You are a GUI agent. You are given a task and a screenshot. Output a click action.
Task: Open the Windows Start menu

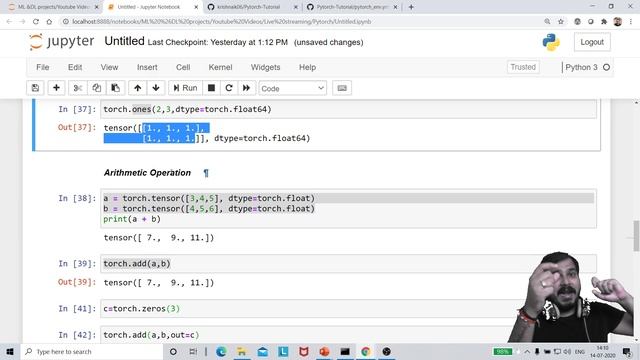10,351
